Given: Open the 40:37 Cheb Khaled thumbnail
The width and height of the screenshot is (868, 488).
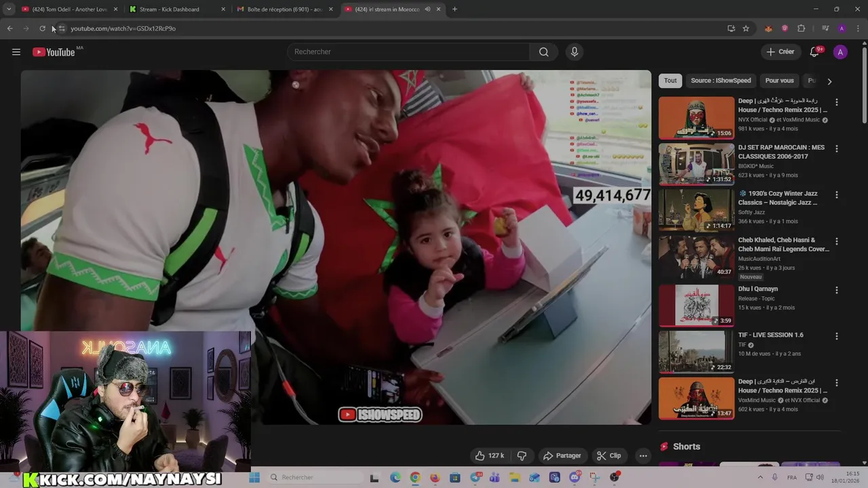Looking at the screenshot, I should (696, 257).
